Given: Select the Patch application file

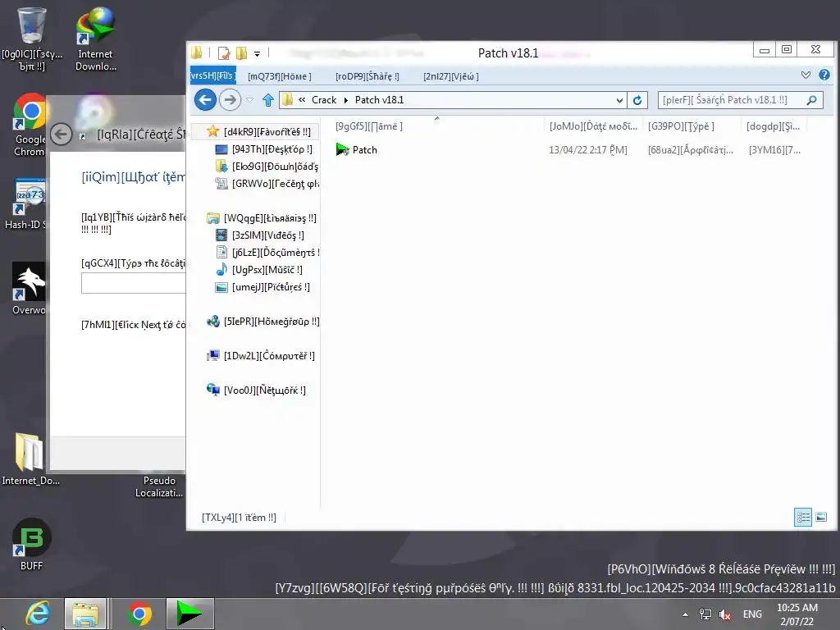Looking at the screenshot, I should pyautogui.click(x=357, y=150).
